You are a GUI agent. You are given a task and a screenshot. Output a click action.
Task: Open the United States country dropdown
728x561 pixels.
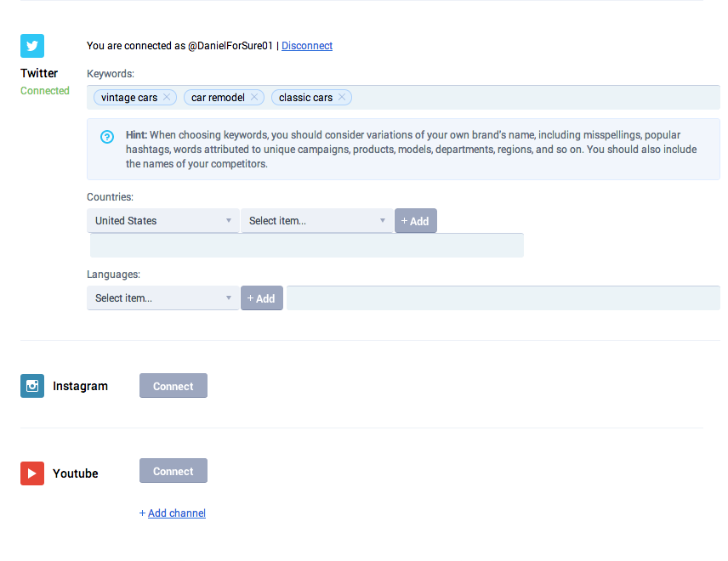click(x=162, y=220)
